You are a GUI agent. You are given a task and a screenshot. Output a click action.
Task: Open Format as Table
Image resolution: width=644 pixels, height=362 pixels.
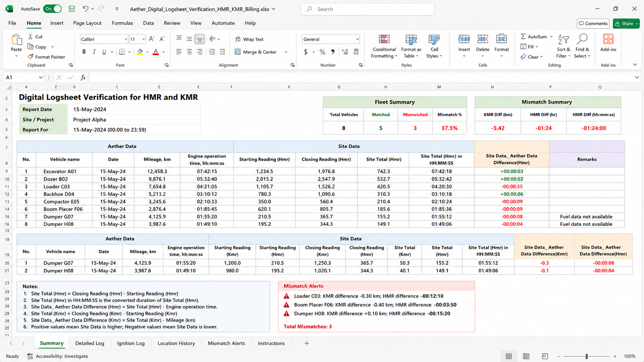(x=411, y=46)
